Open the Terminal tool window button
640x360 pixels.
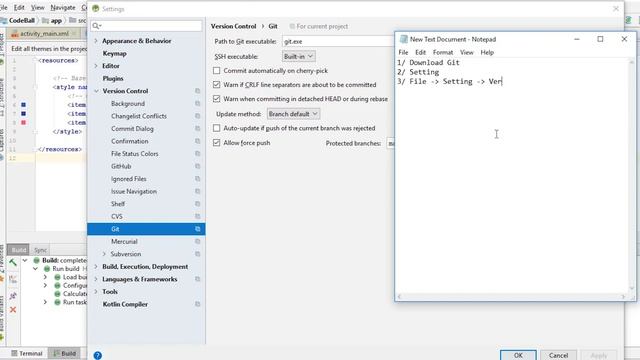coord(27,353)
